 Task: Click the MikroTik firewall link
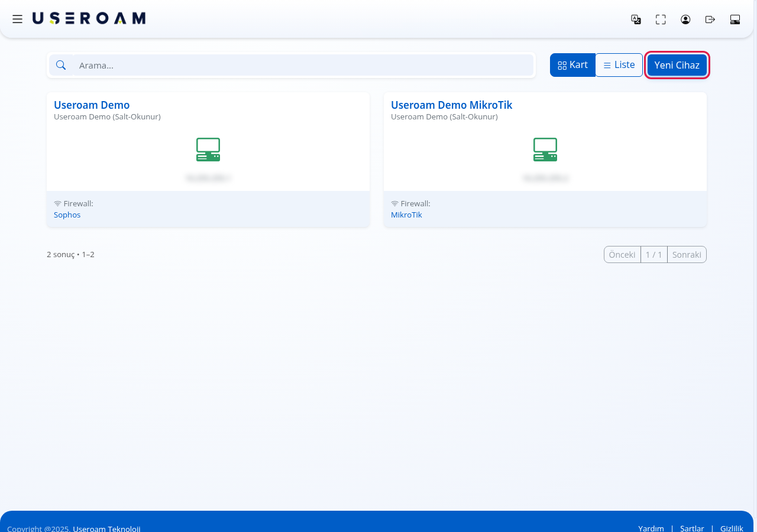tap(406, 215)
